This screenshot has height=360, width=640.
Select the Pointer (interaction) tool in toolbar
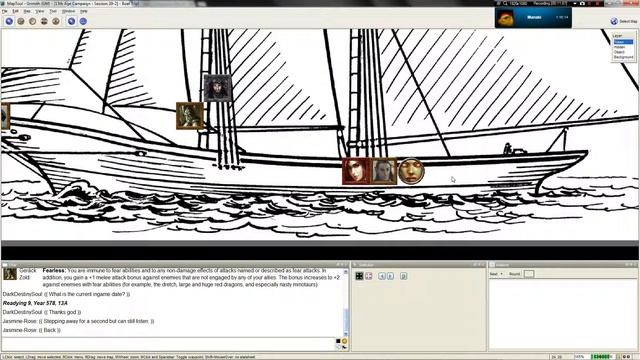[9, 21]
